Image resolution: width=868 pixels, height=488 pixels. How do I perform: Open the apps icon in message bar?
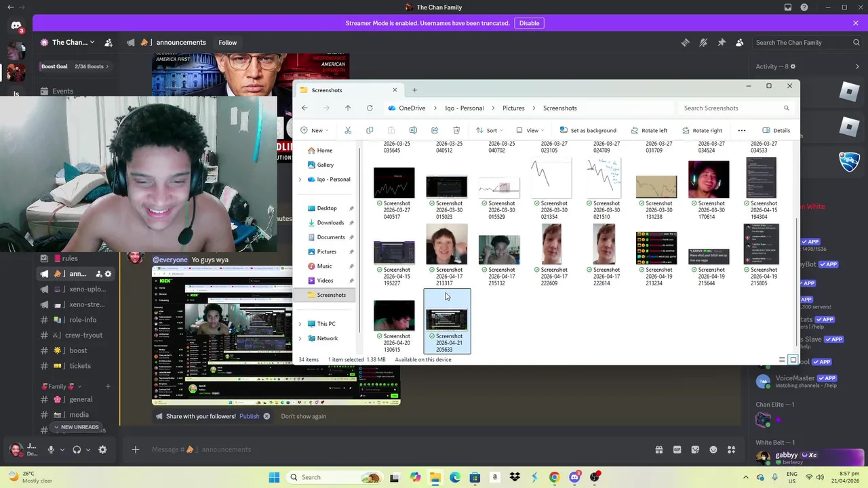point(732,449)
